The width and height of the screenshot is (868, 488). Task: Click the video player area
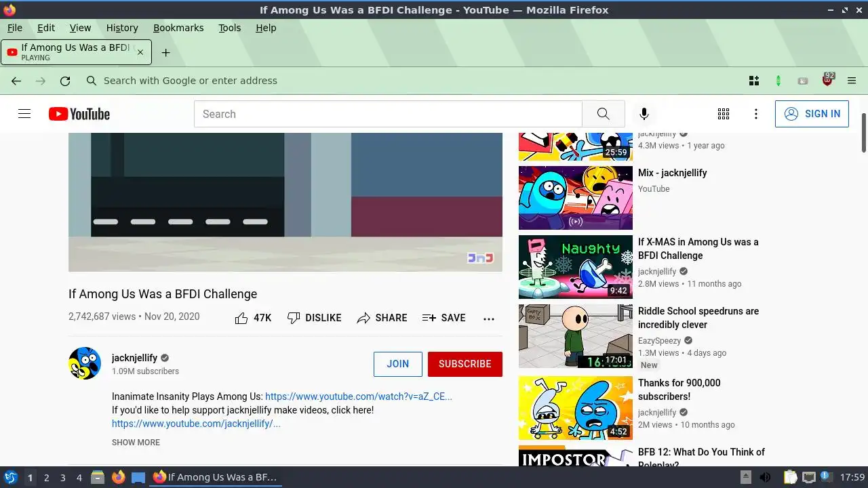pyautogui.click(x=285, y=202)
